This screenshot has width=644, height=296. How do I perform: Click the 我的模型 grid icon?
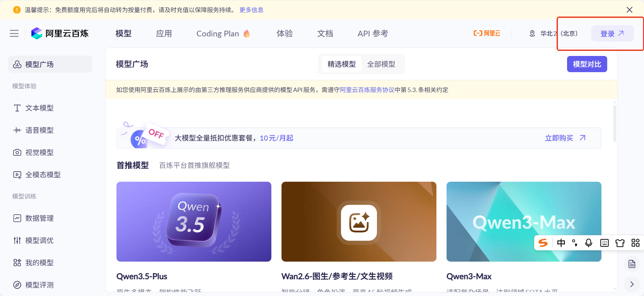[17, 263]
